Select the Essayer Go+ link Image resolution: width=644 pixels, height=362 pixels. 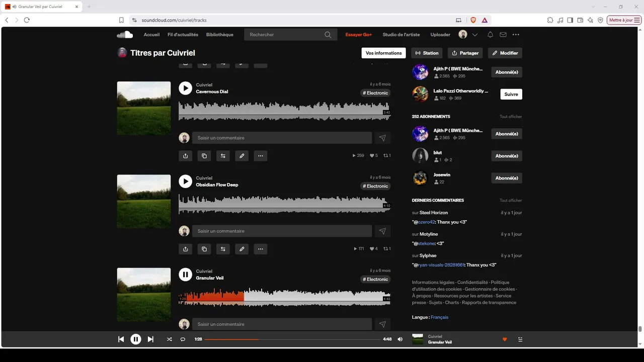click(x=359, y=35)
